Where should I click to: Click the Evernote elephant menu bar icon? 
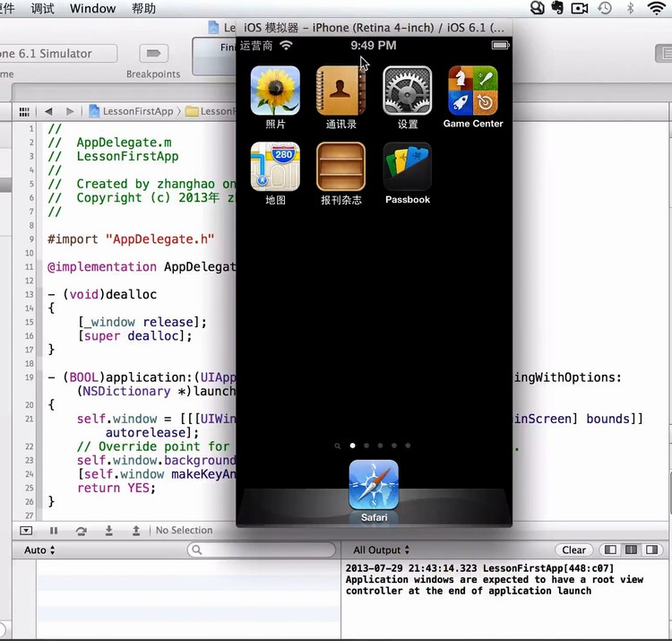[557, 8]
